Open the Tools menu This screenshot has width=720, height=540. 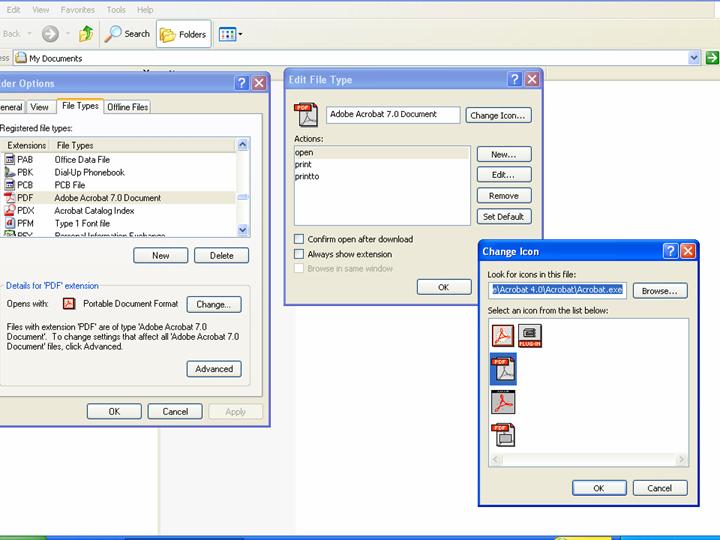116,10
